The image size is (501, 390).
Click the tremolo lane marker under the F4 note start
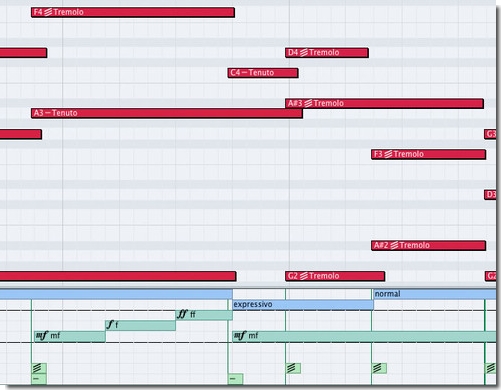point(39,368)
